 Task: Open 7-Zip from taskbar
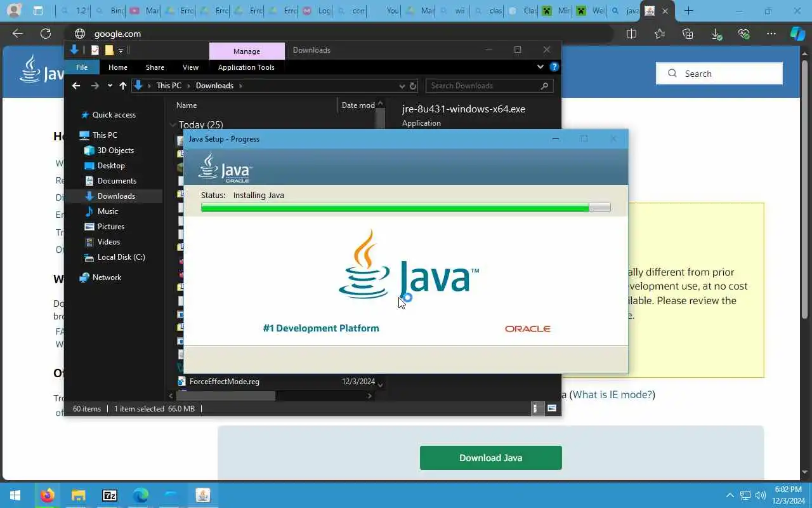109,495
